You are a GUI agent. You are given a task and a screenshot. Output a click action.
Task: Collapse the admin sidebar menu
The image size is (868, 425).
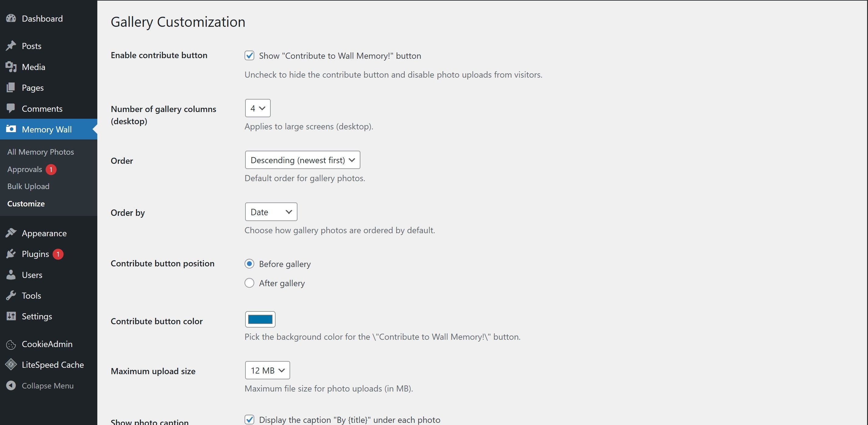[47, 385]
